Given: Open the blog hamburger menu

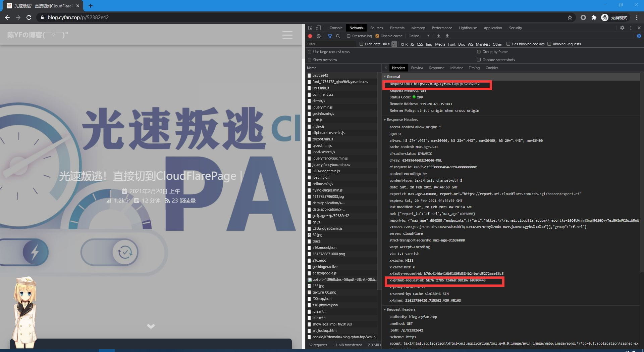Looking at the screenshot, I should [287, 35].
